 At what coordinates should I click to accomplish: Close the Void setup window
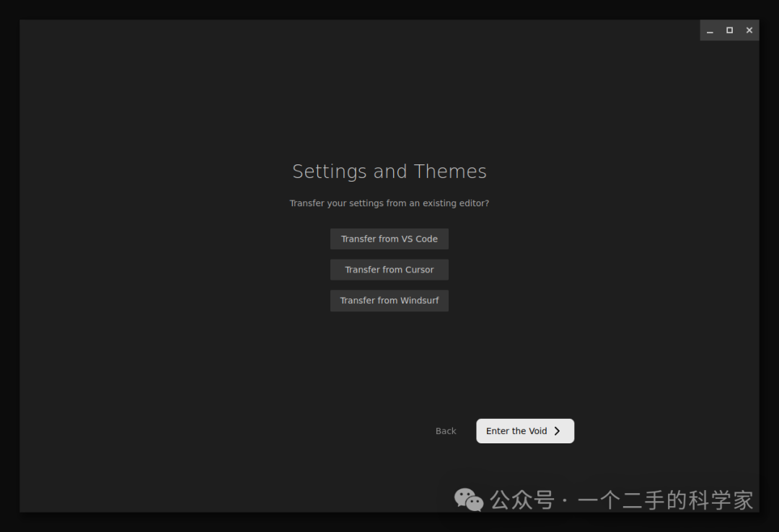(x=749, y=30)
